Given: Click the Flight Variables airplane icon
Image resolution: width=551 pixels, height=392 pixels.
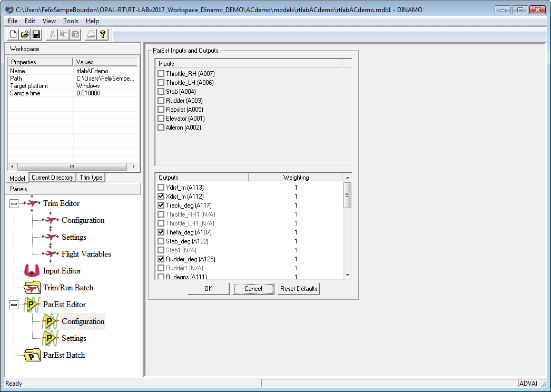Looking at the screenshot, I should [51, 254].
